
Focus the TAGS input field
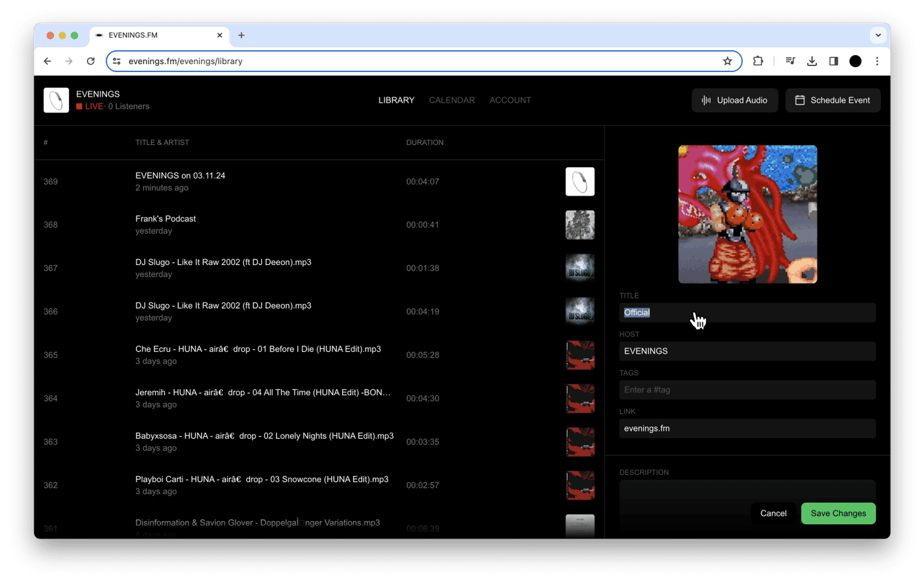coord(747,390)
